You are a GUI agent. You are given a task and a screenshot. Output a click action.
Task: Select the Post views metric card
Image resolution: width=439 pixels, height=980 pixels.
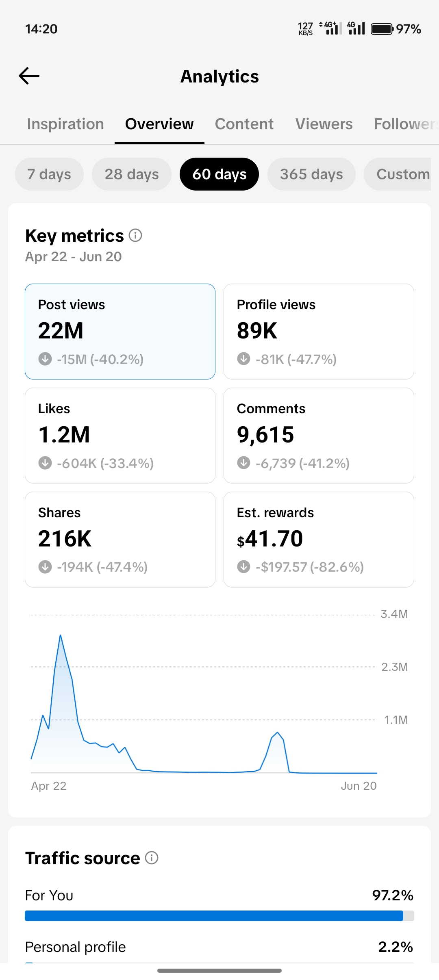(x=120, y=332)
